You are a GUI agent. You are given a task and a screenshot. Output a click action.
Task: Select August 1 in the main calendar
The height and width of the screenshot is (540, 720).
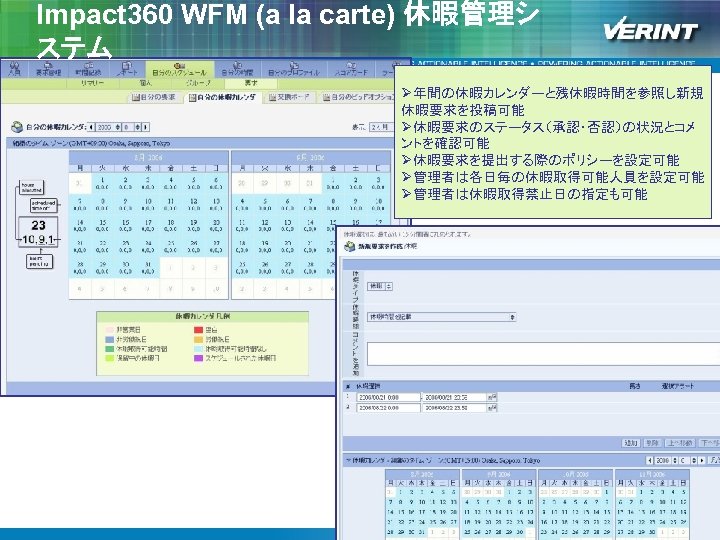pyautogui.click(x=102, y=183)
